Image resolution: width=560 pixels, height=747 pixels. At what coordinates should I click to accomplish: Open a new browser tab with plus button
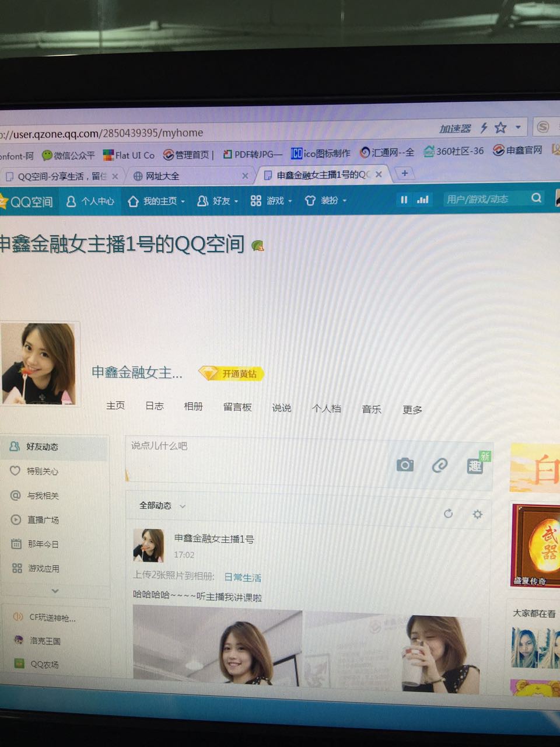[x=404, y=173]
